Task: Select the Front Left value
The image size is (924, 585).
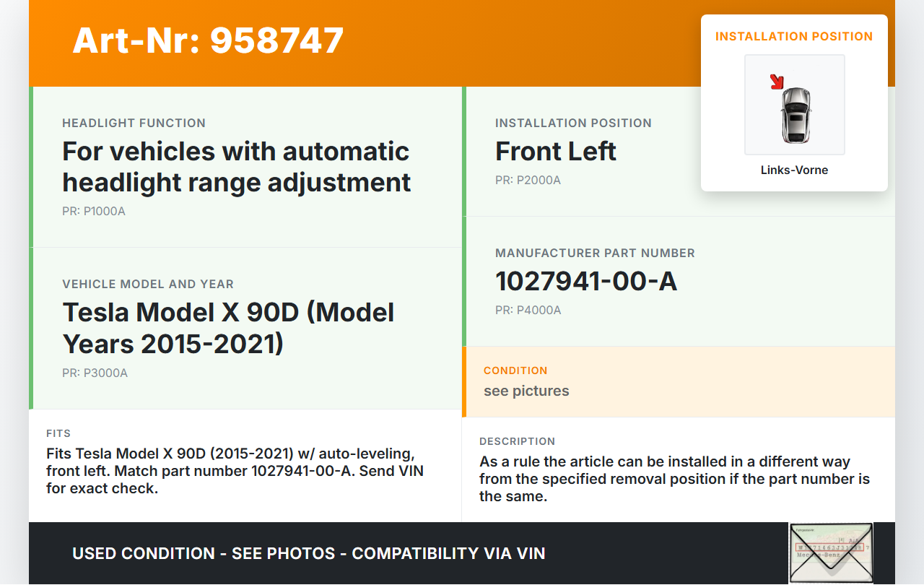Action: coord(555,152)
